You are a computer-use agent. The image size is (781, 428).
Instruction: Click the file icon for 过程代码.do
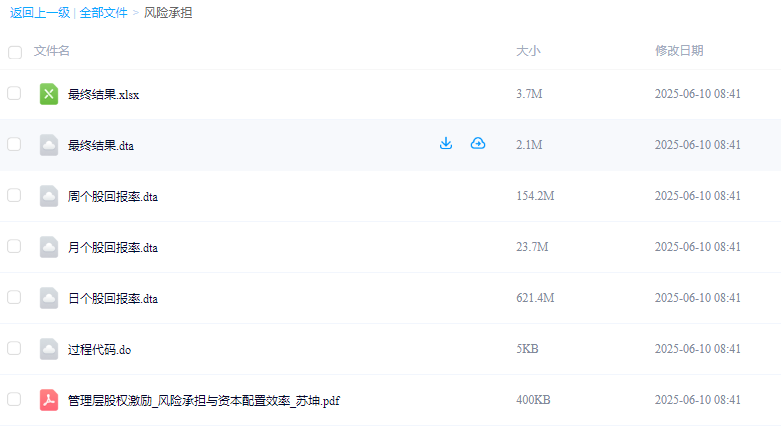pyautogui.click(x=49, y=349)
